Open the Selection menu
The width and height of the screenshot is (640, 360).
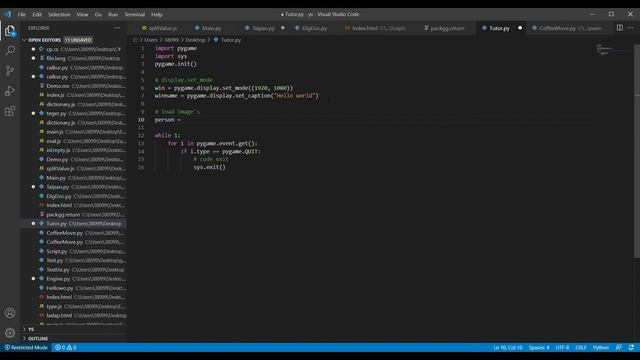59,14
